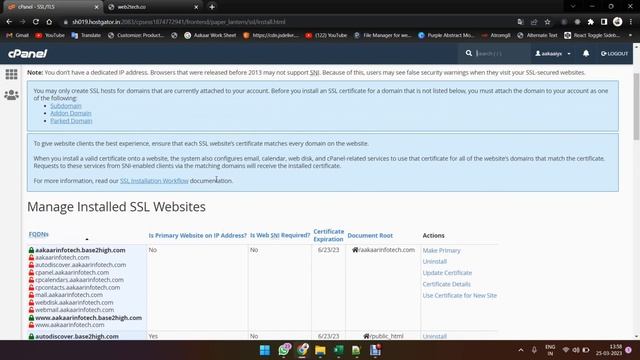640x360 pixels.
Task: Open the notifications bell
Action: point(586,53)
